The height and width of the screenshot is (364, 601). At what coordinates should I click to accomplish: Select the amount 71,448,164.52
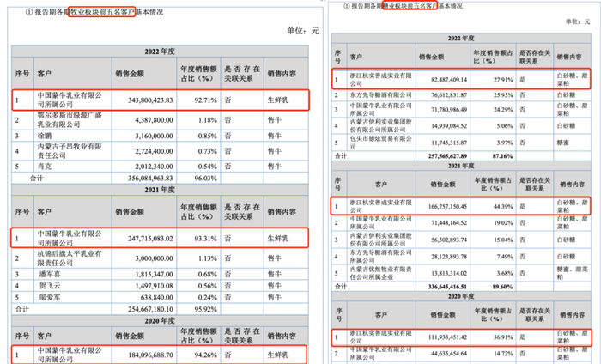pos(449,223)
